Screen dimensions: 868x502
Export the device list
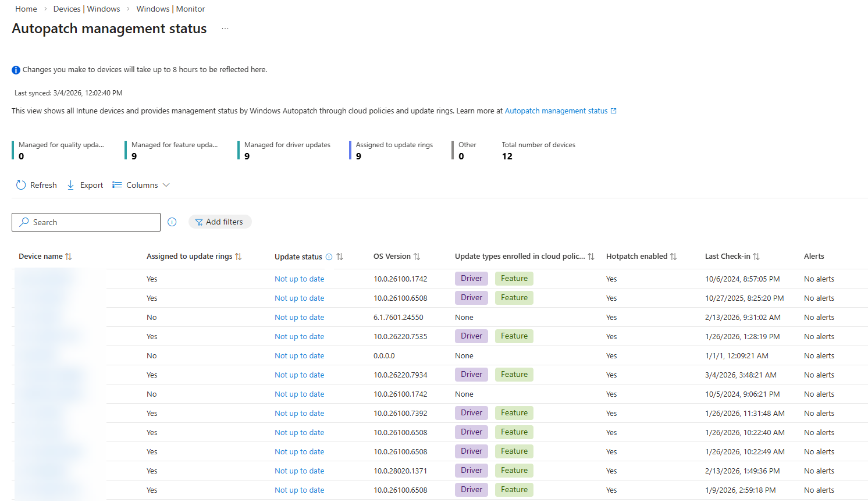coord(85,185)
